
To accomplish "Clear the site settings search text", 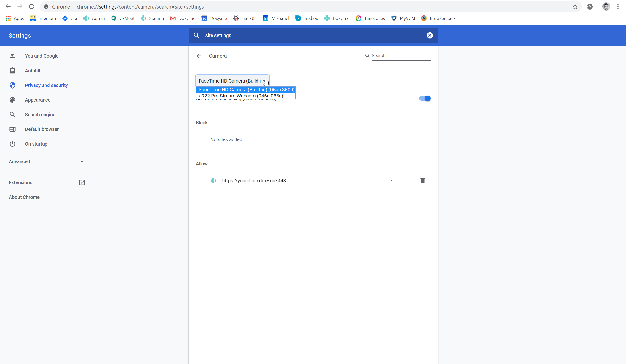I will tap(429, 35).
